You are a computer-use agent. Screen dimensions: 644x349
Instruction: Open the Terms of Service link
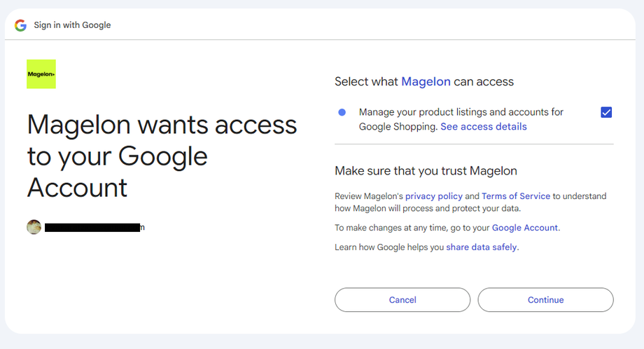click(x=516, y=196)
